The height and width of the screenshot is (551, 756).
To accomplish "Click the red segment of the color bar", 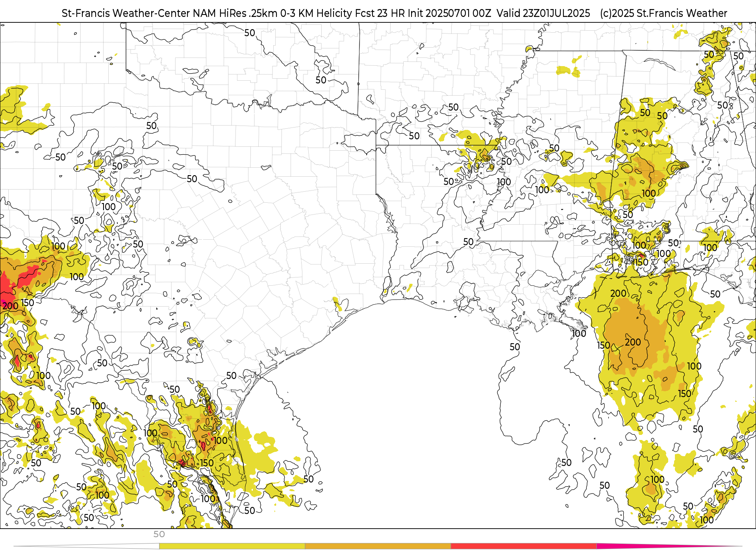I will point(524,546).
